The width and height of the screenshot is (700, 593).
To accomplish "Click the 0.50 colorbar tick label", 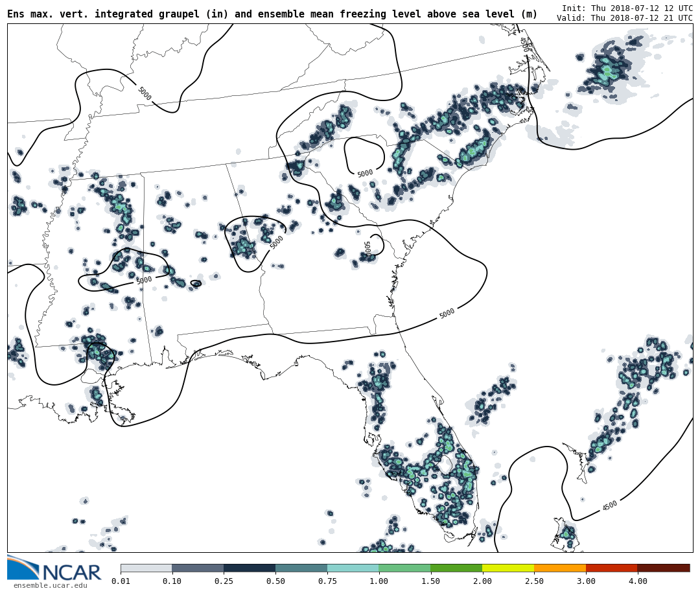I will (275, 581).
